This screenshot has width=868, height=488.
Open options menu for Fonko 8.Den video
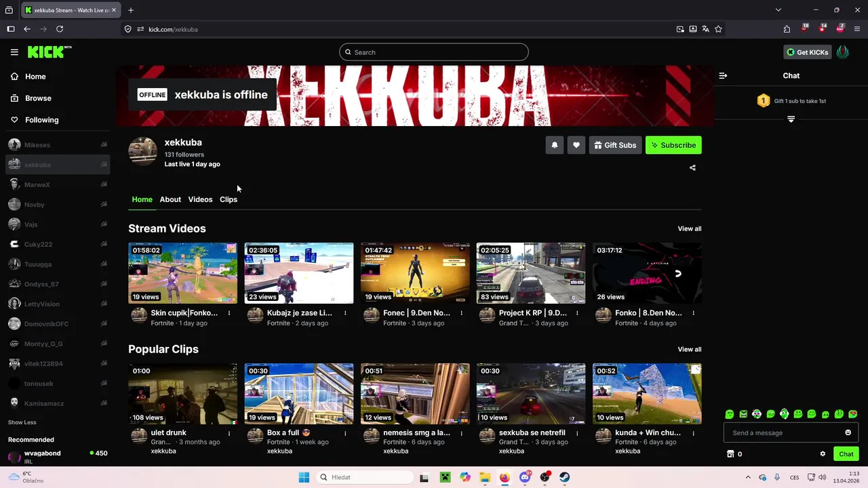[693, 313]
